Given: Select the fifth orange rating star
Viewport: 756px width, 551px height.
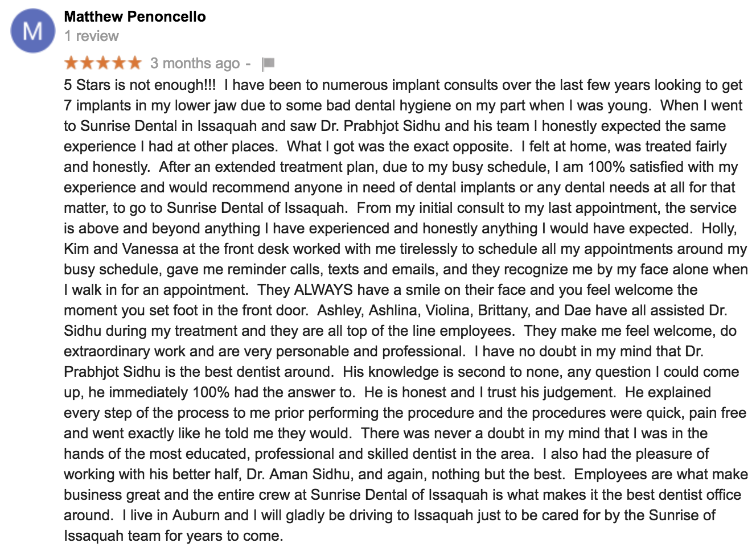Looking at the screenshot, I should (134, 63).
